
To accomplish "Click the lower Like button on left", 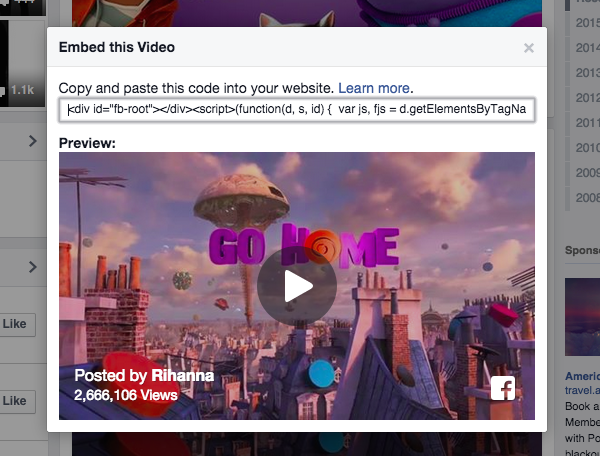I will tap(17, 401).
